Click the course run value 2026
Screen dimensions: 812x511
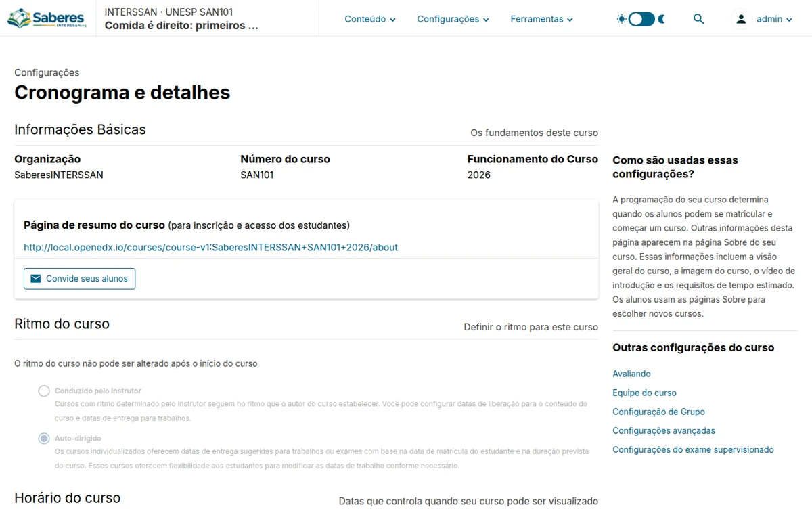click(479, 175)
